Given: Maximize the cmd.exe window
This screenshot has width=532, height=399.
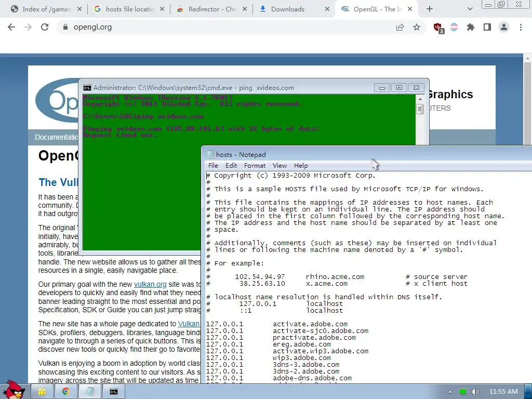Looking at the screenshot, I should point(399,87).
